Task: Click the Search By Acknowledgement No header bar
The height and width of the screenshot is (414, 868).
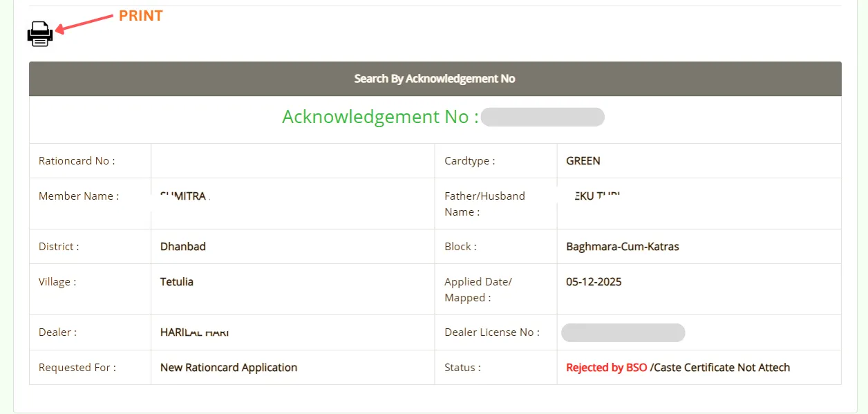Action: [434, 78]
